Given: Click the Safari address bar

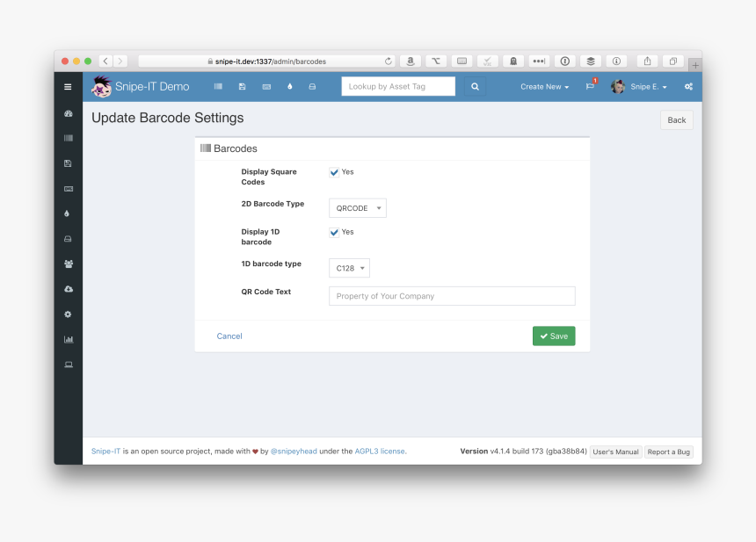Looking at the screenshot, I should point(266,61).
